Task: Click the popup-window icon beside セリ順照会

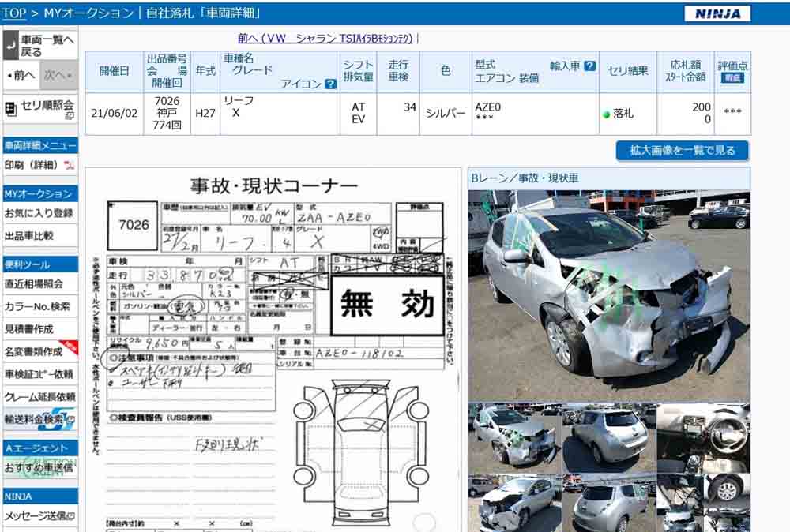Action: pos(70,116)
